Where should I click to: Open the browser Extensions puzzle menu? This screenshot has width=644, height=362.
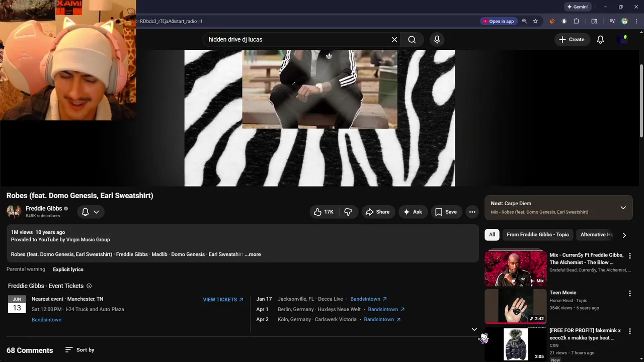tap(577, 21)
